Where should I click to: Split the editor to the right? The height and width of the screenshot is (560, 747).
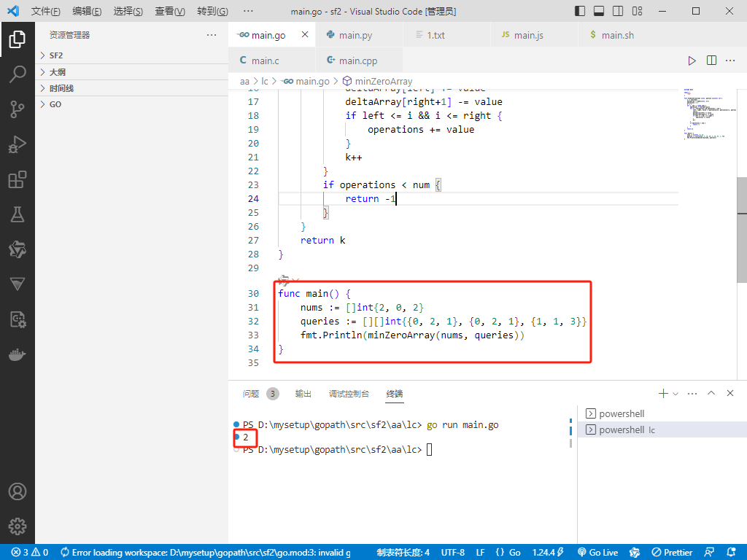[711, 61]
